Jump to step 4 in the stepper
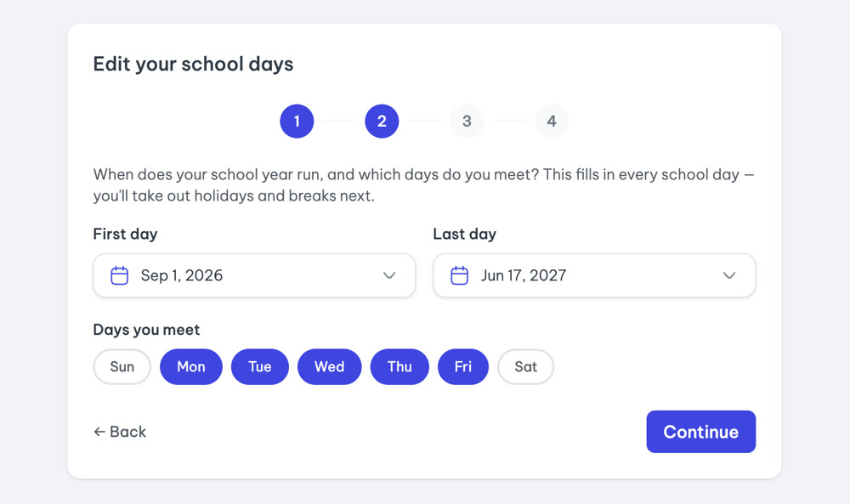The height and width of the screenshot is (504, 850). coord(552,121)
